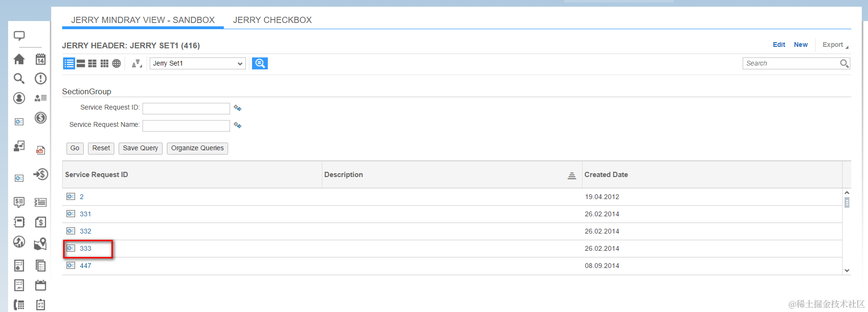868x312 pixels.
Task: Open service request 332 link
Action: 86,231
